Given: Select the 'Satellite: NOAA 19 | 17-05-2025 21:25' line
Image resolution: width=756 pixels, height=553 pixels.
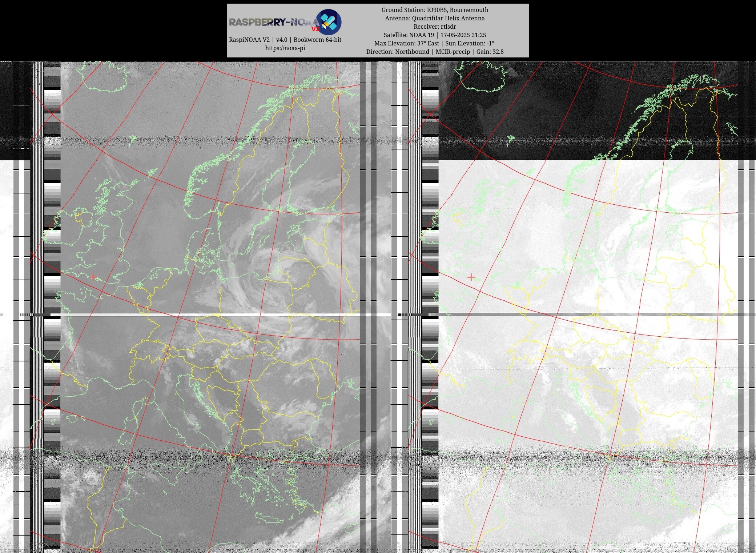Looking at the screenshot, I should 435,35.
